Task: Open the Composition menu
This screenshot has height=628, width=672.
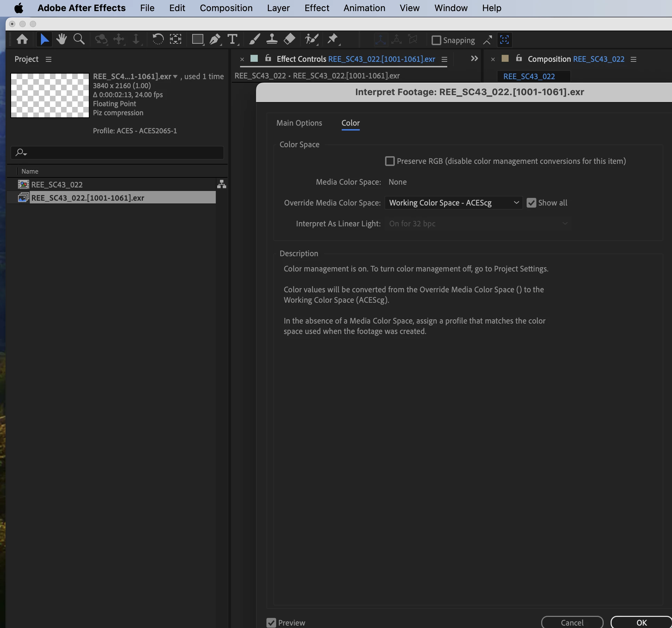Action: click(x=226, y=8)
